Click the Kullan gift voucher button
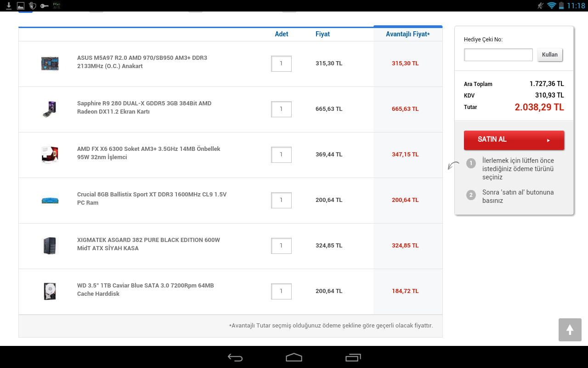 [x=550, y=55]
